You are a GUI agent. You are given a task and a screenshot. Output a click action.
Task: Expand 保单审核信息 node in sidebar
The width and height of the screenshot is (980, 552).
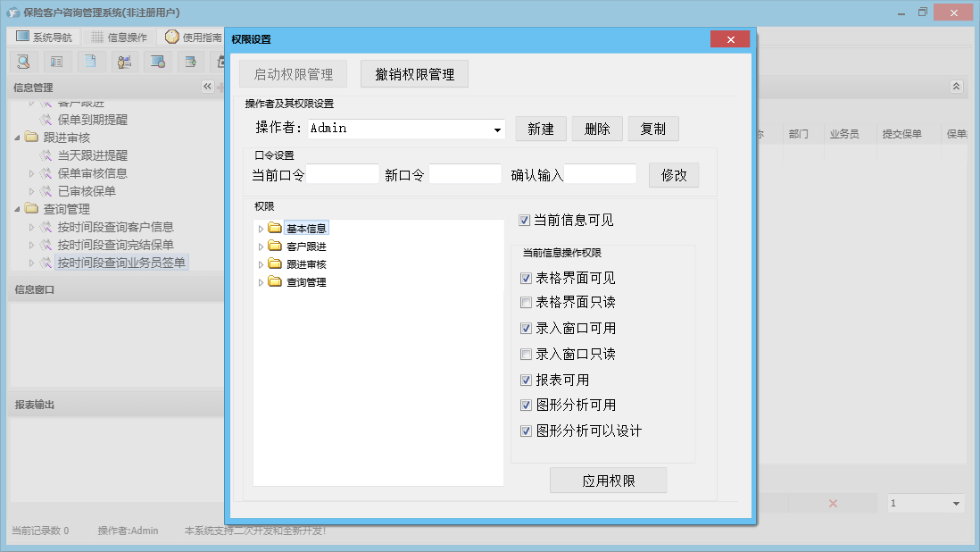pyautogui.click(x=31, y=174)
